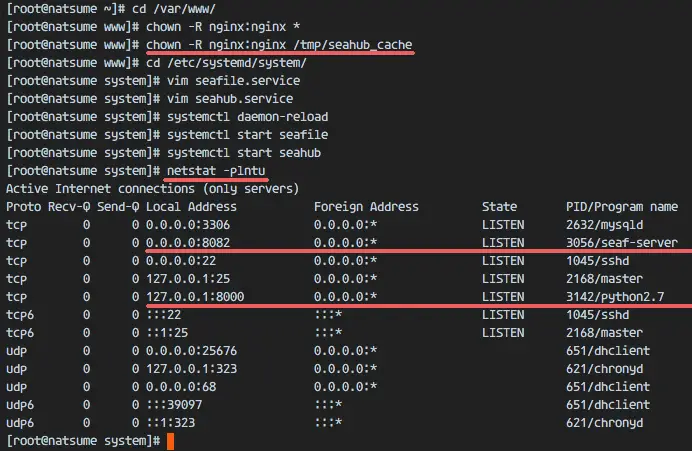Click 'Active Internet connections (only servers)' line

pyautogui.click(x=152, y=189)
